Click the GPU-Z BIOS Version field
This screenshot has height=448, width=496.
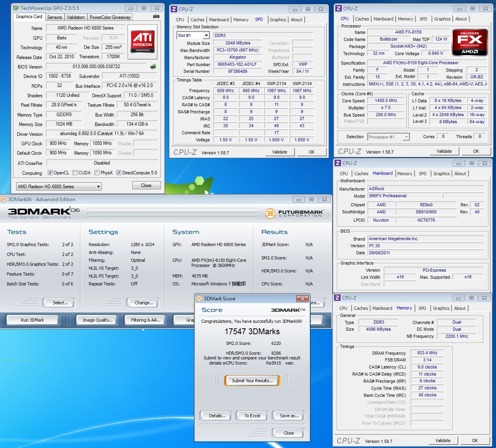click(x=96, y=67)
